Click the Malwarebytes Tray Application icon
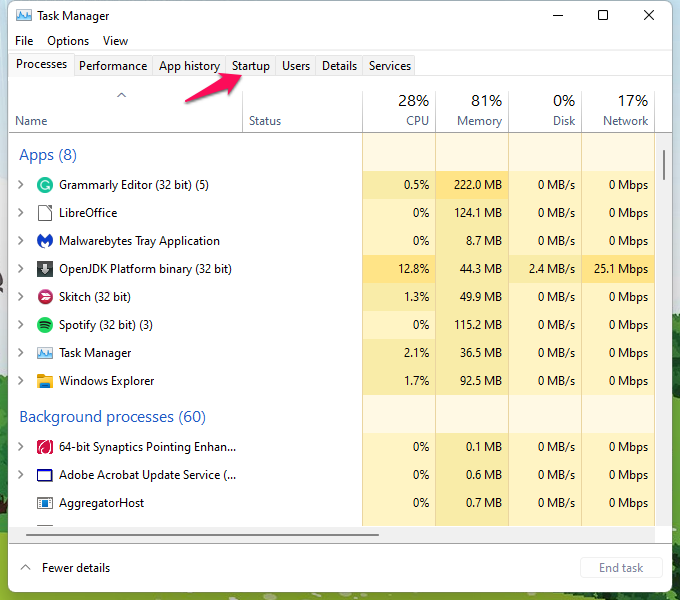Viewport: 680px width, 600px height. (45, 241)
